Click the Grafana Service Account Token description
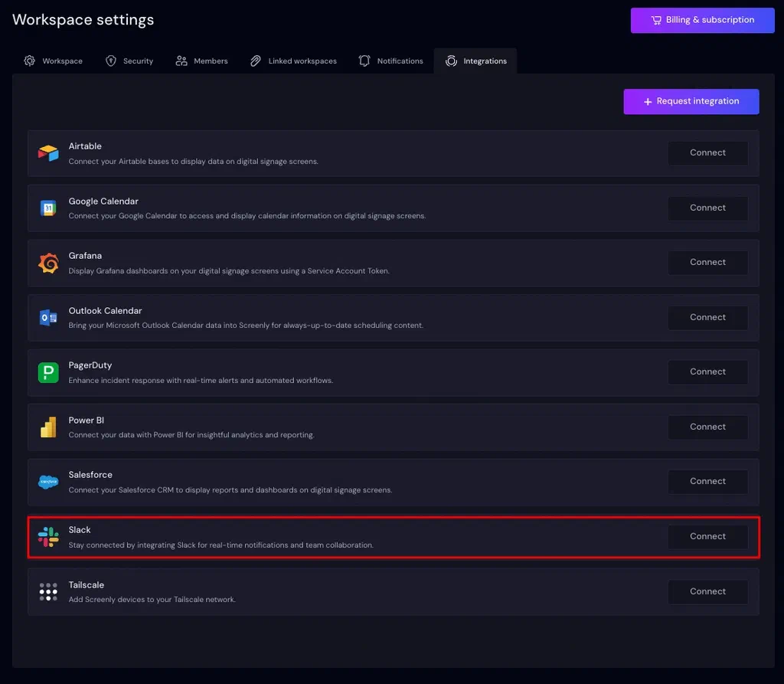 pyautogui.click(x=229, y=271)
